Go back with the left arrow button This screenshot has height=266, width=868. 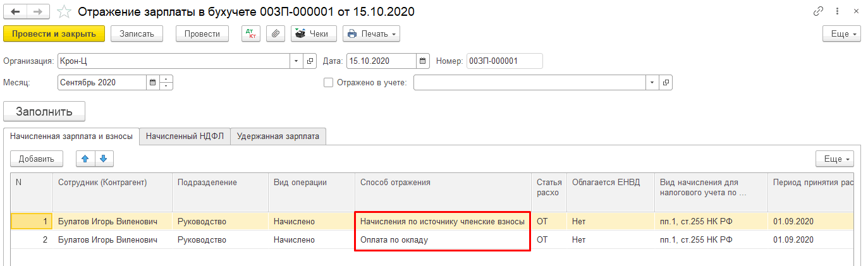pyautogui.click(x=15, y=12)
